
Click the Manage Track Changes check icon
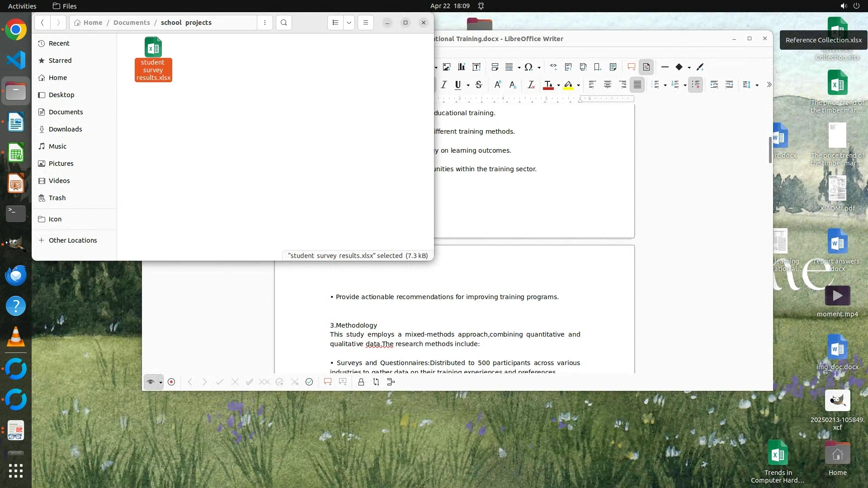309,382
